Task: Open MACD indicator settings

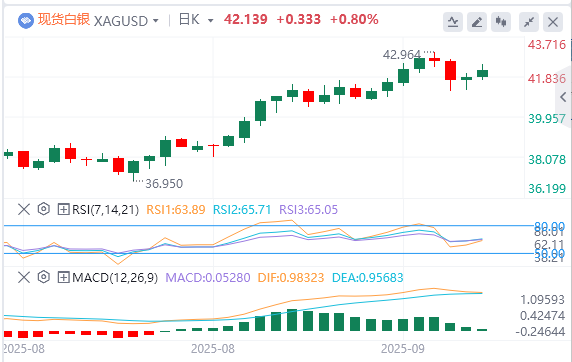Action: click(43, 277)
